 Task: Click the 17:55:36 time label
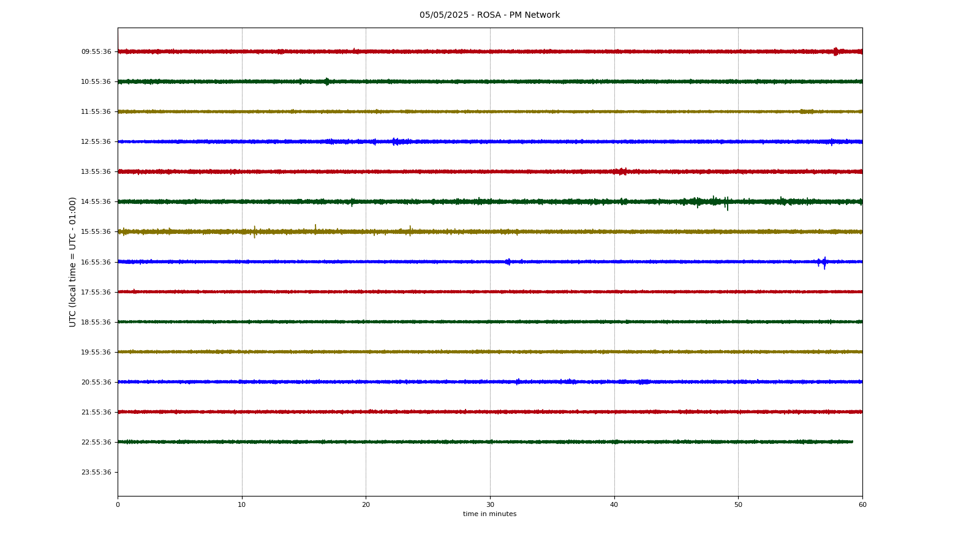point(96,292)
